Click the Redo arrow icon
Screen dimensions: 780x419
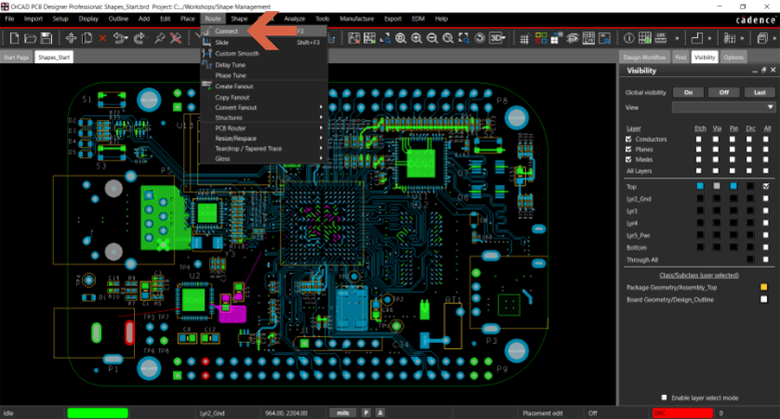(139, 38)
